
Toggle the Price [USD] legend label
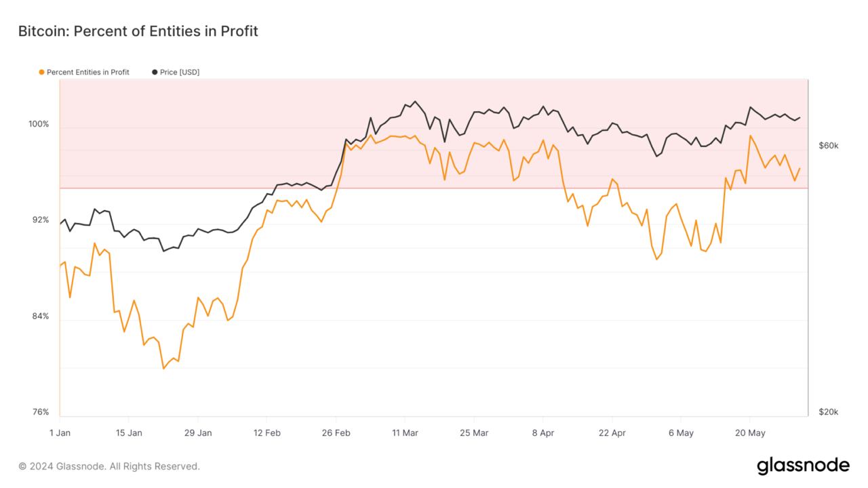[x=180, y=72]
